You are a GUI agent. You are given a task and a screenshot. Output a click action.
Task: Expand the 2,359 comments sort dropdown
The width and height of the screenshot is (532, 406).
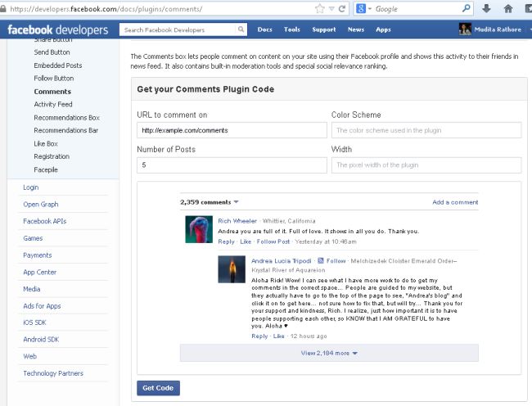(x=210, y=202)
